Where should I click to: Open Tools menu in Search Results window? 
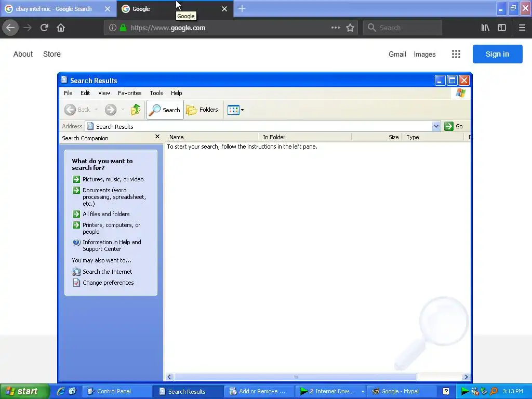(156, 93)
